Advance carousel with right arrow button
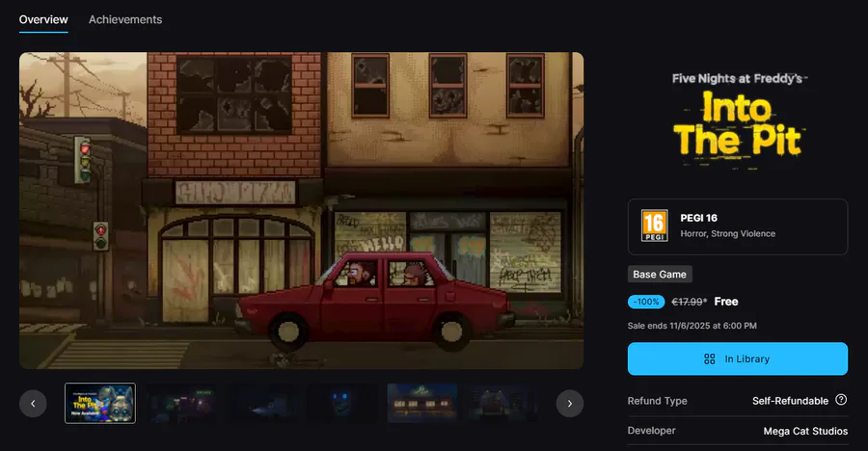The image size is (868, 451). (x=570, y=404)
